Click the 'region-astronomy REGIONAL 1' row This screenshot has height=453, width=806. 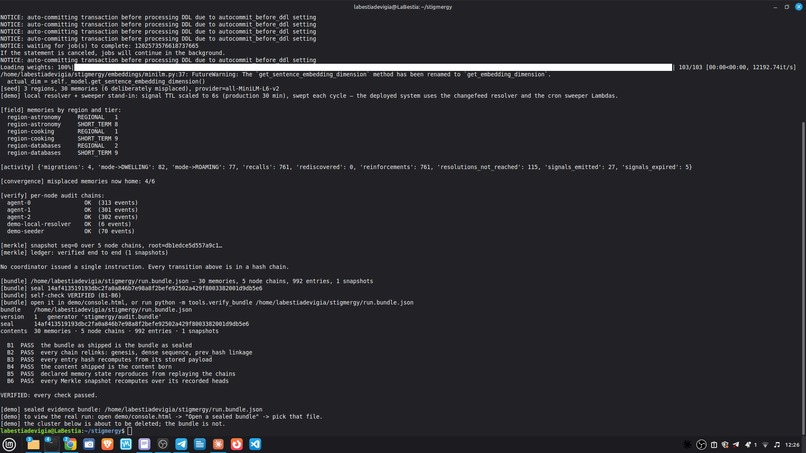62,117
